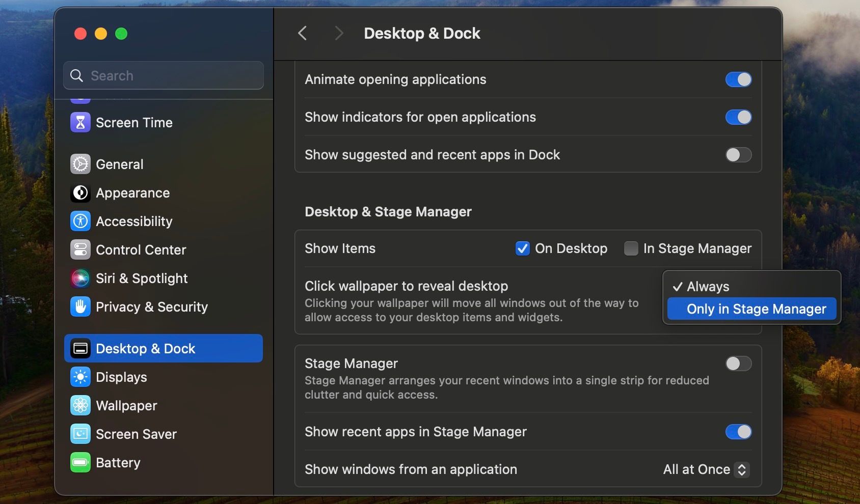Click the Accessibility sidebar icon
Image resolution: width=860 pixels, height=504 pixels.
(80, 221)
